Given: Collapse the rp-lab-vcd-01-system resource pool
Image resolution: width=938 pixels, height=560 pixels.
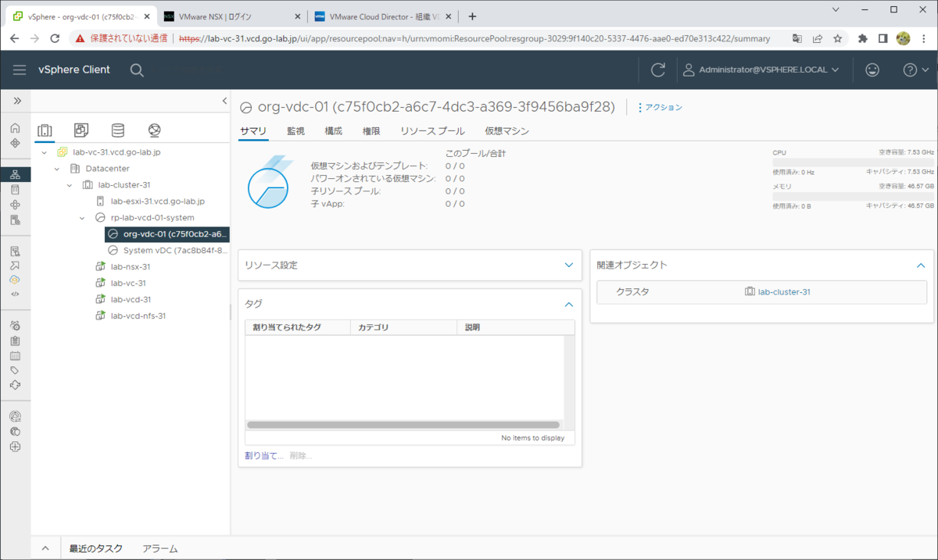Looking at the screenshot, I should [x=82, y=218].
